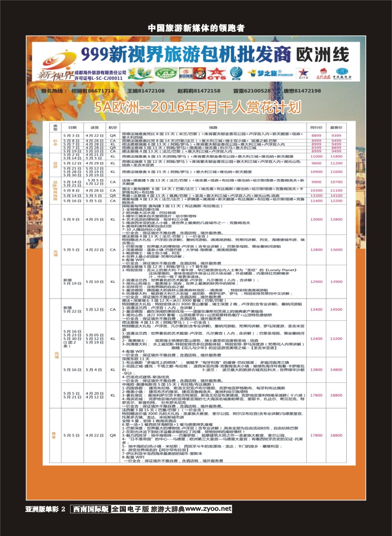Image resolution: width=392 pixels, height=536 pixels.
Task: Click the hotline contact 王娟81472108
Action: tap(146, 91)
